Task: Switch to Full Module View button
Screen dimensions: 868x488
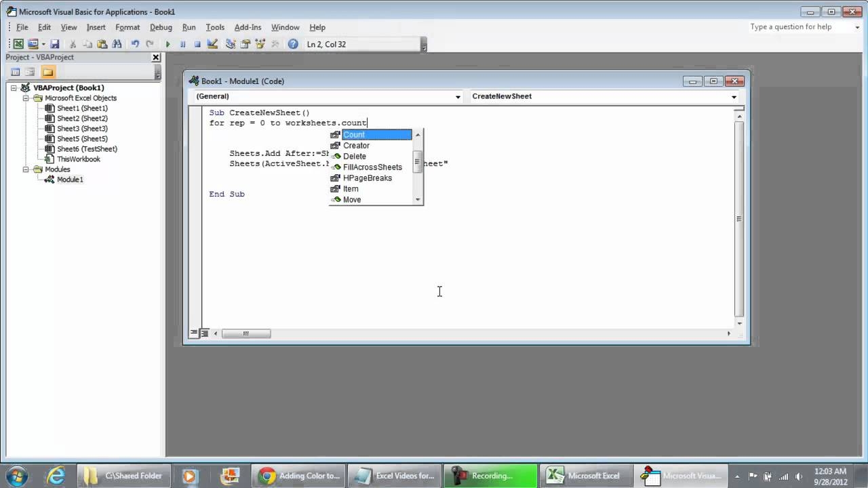Action: coord(204,333)
